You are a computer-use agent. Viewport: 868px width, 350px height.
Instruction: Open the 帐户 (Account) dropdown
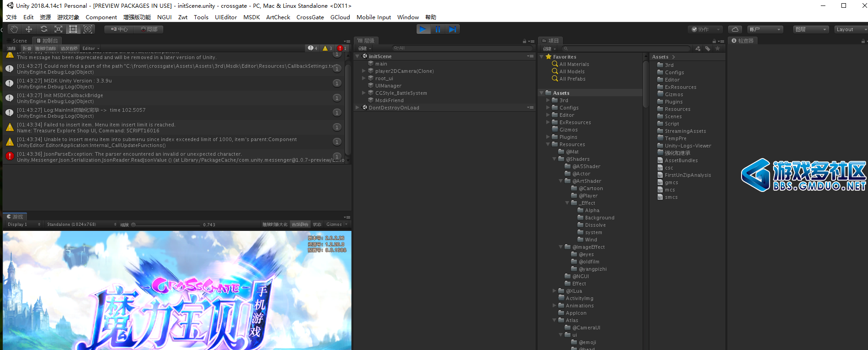[765, 29]
